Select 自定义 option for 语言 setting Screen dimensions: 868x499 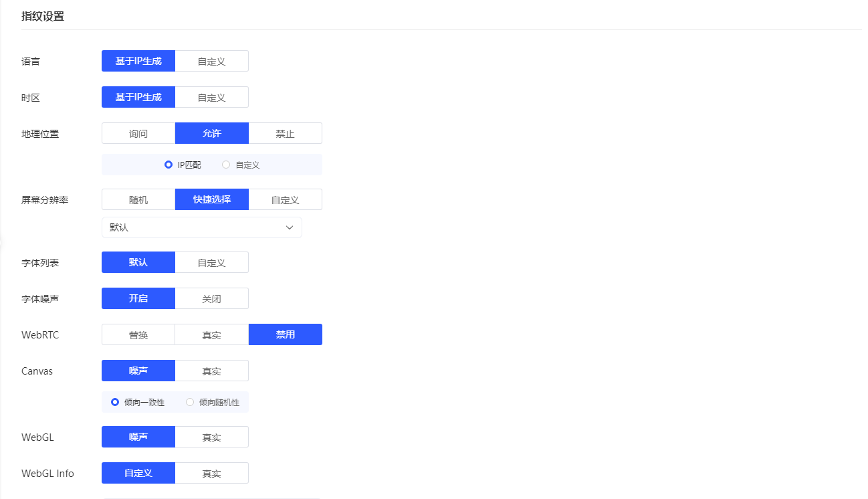pos(212,60)
